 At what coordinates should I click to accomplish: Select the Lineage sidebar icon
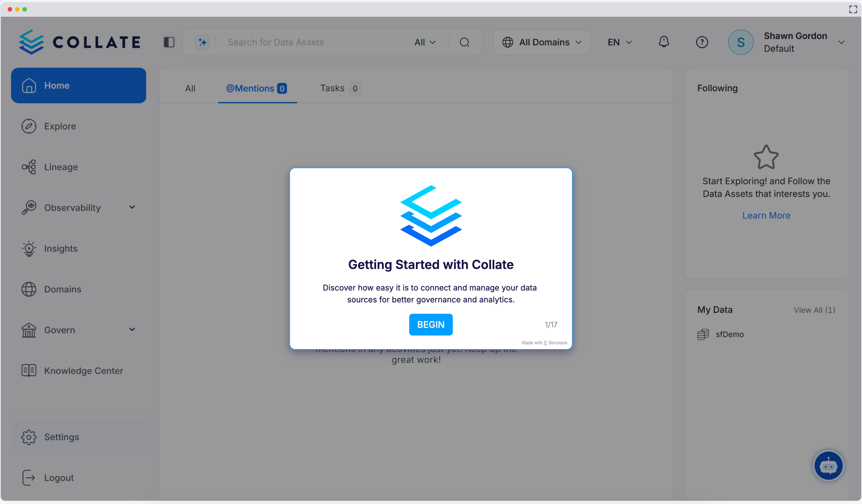29,167
